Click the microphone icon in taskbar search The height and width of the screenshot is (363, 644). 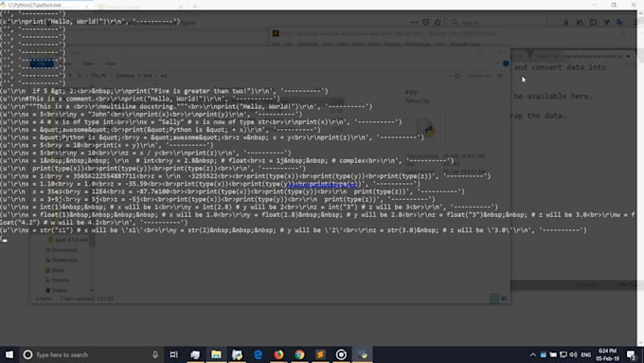click(154, 354)
